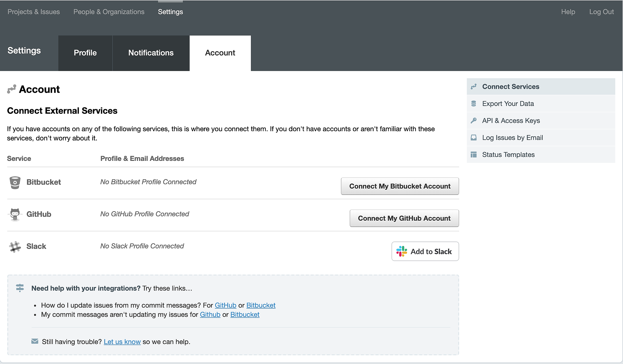This screenshot has height=364, width=623.
Task: Click the envelope icon near Still having trouble
Action: (x=35, y=342)
